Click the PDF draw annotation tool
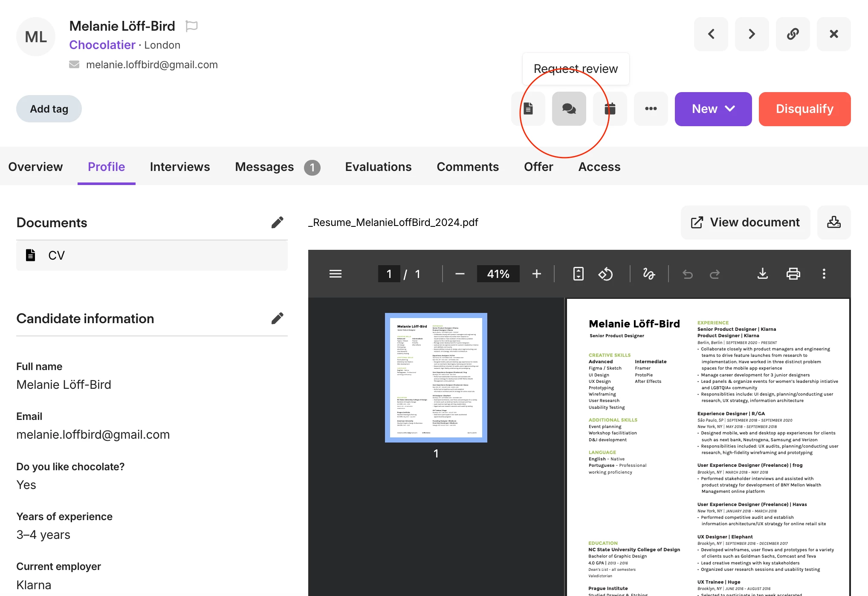This screenshot has width=868, height=596. coord(649,274)
